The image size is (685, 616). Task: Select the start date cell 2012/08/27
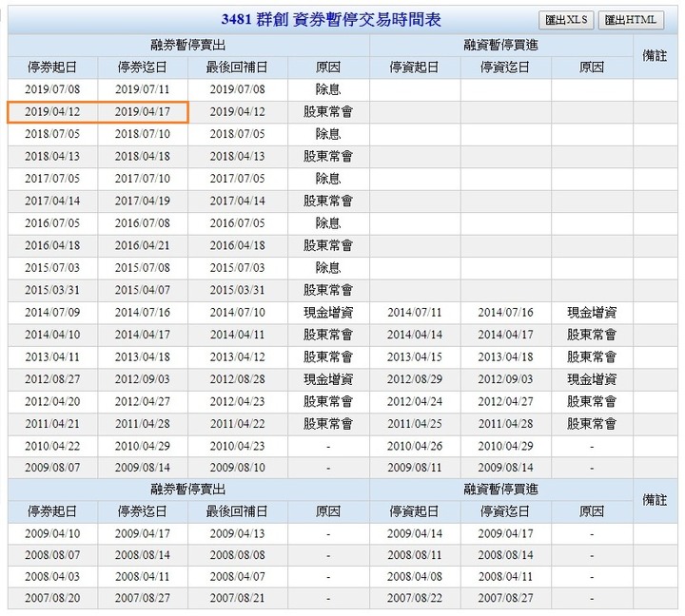pos(52,379)
